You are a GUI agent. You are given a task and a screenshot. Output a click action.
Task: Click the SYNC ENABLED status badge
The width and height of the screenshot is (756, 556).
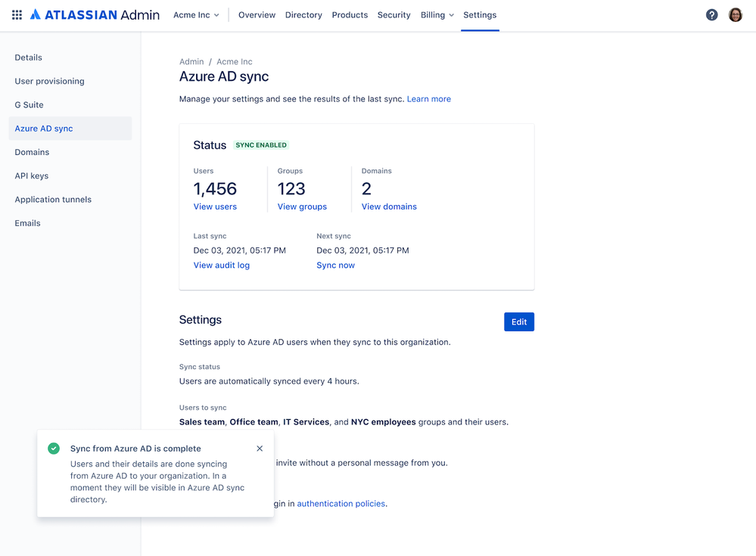pyautogui.click(x=261, y=145)
